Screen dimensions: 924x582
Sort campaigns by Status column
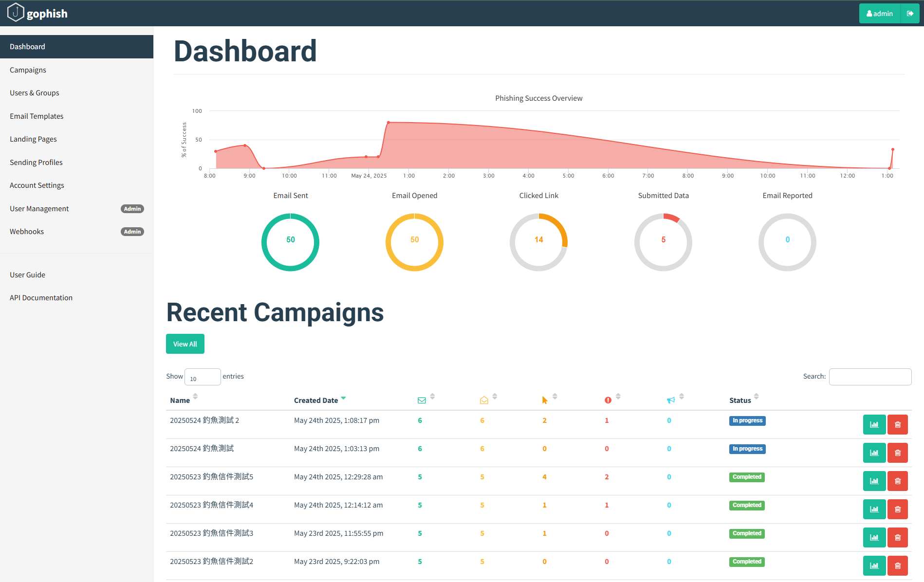(x=740, y=400)
